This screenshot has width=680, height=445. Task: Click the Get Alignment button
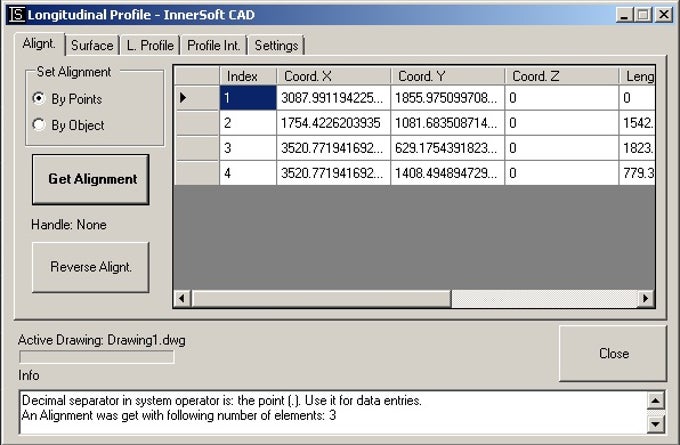point(91,179)
